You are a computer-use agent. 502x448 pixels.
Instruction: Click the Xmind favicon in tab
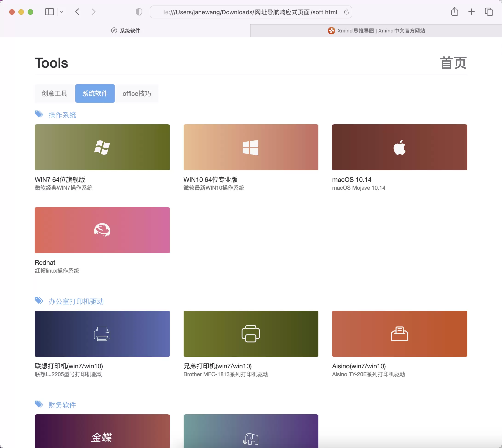(331, 31)
